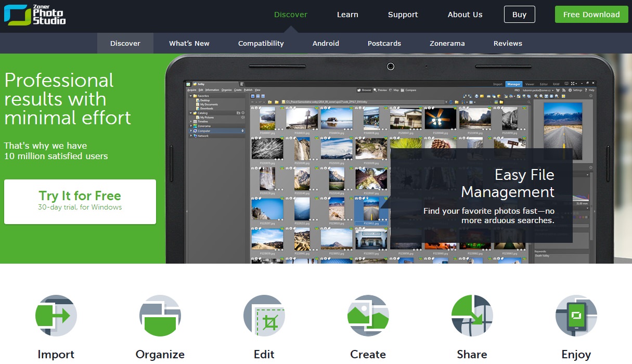Select the highlighted road thumbnail P3230011.jpg
632x364 pixels.
[371, 210]
